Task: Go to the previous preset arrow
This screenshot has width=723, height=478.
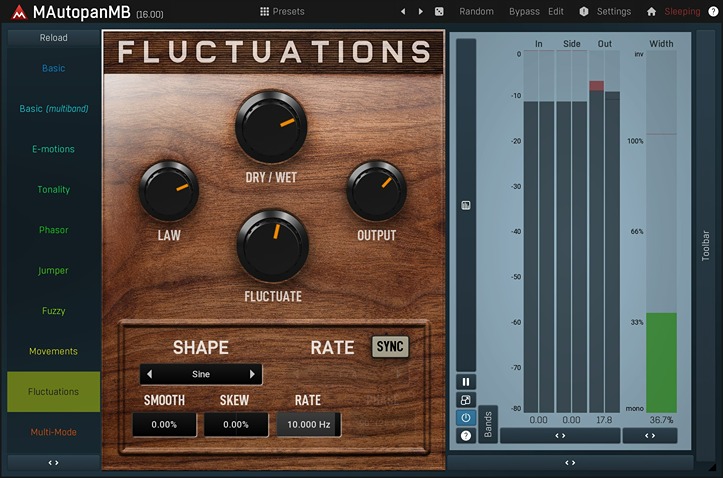Action: click(x=403, y=12)
